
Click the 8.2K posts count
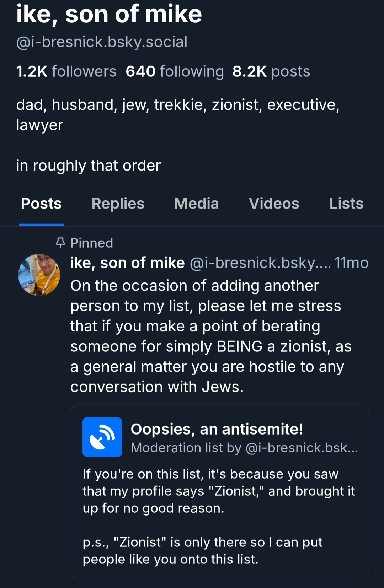(271, 71)
